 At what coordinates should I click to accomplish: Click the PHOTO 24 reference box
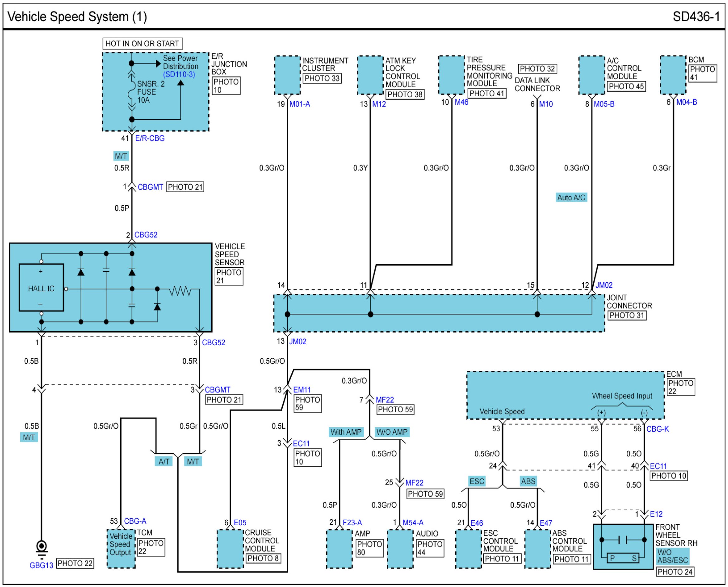[675, 572]
